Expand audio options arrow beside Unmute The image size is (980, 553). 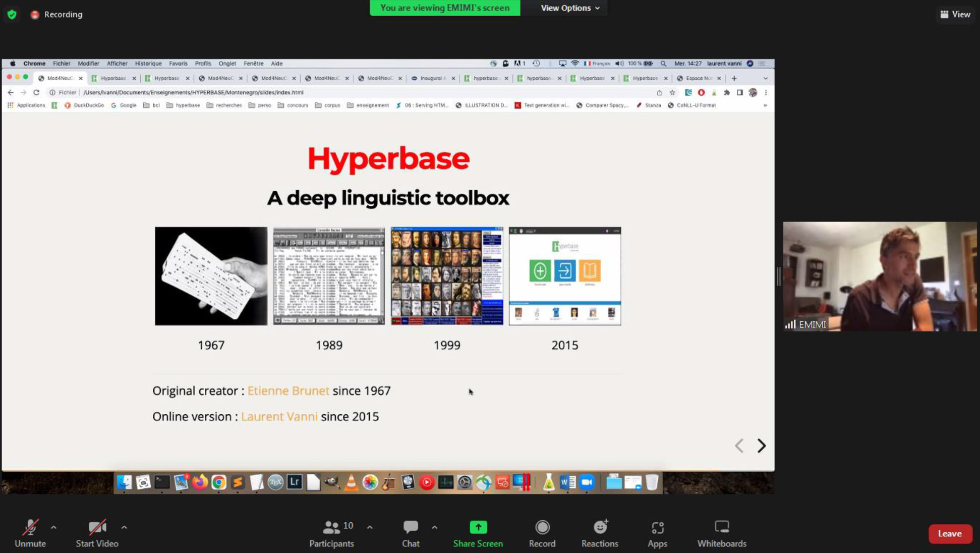[53, 527]
